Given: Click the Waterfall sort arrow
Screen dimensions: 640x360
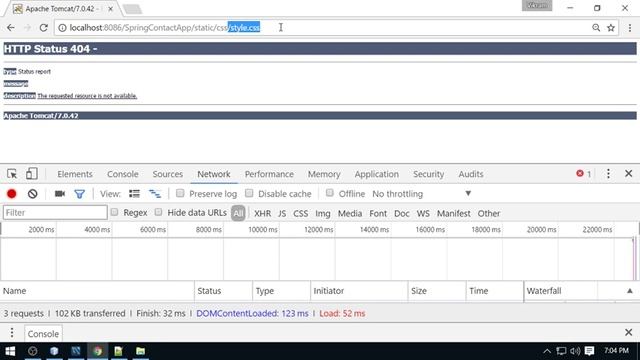Looking at the screenshot, I should (630, 291).
